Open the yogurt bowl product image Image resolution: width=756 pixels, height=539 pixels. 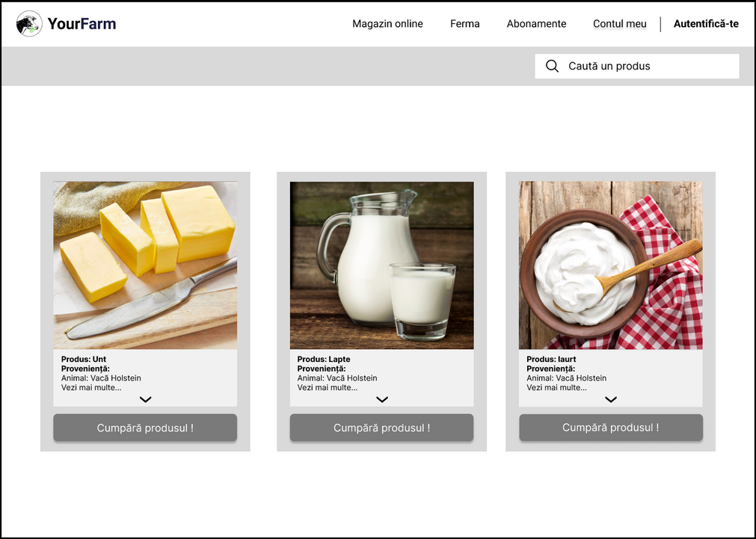pos(610,265)
